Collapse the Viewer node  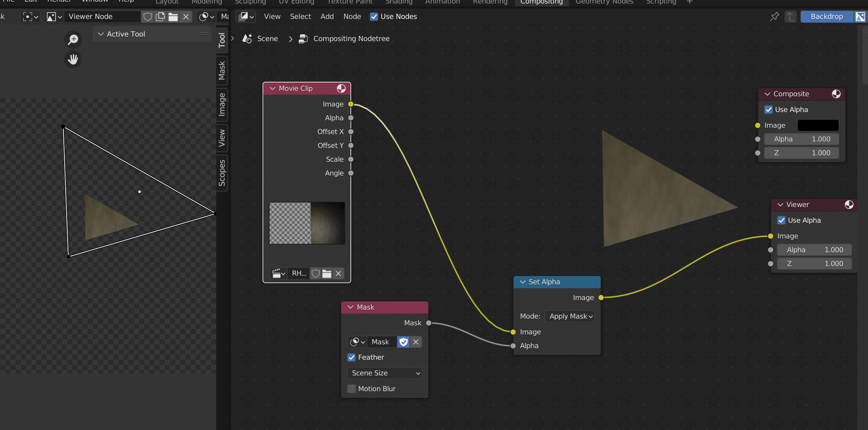coord(780,204)
